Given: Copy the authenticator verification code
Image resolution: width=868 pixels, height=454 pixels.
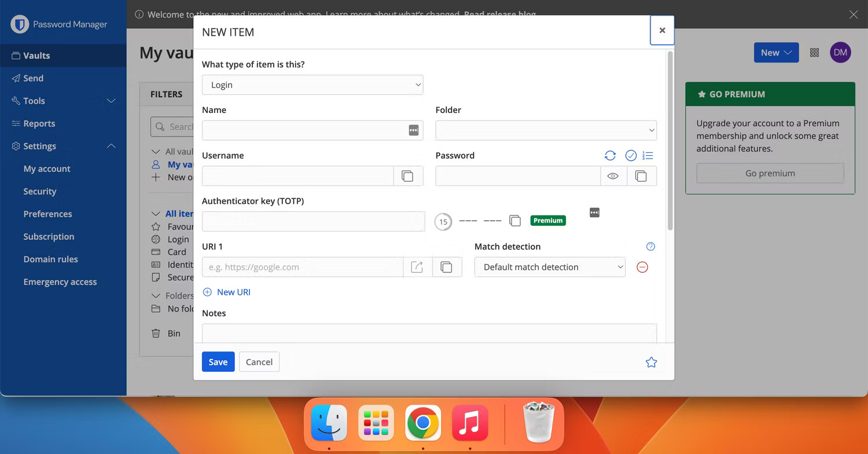Looking at the screenshot, I should (515, 220).
